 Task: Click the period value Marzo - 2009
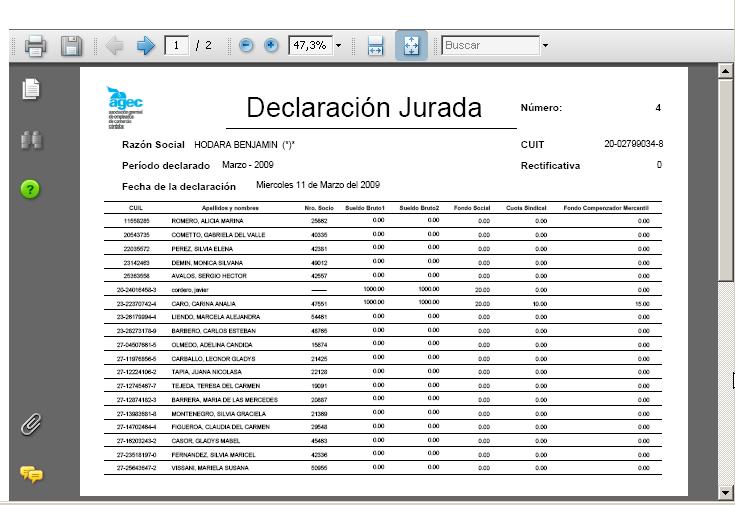pos(248,165)
